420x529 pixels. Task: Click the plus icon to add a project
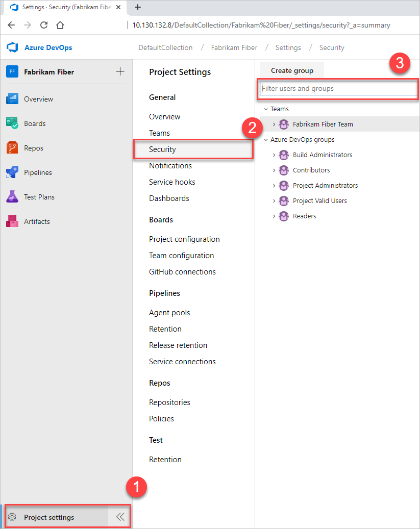click(x=119, y=71)
